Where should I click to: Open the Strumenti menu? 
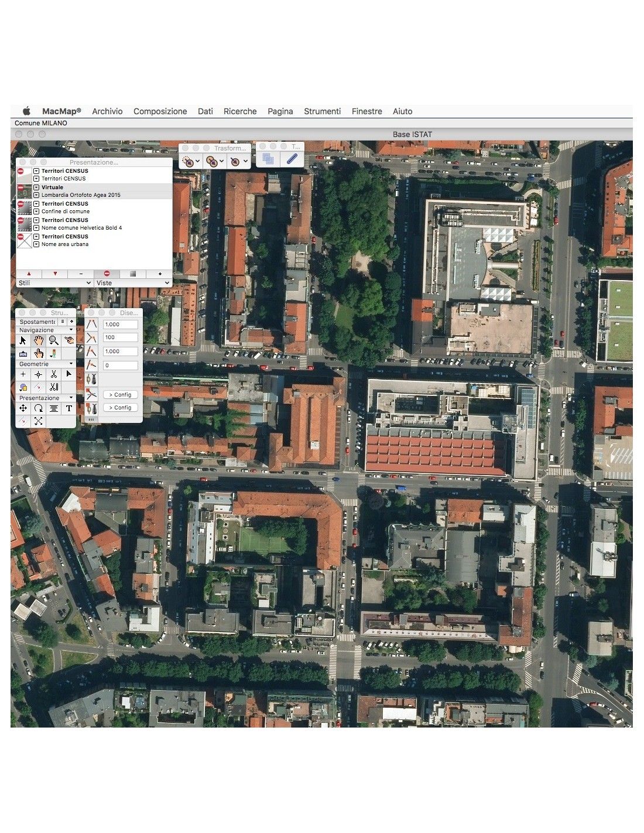[x=322, y=111]
